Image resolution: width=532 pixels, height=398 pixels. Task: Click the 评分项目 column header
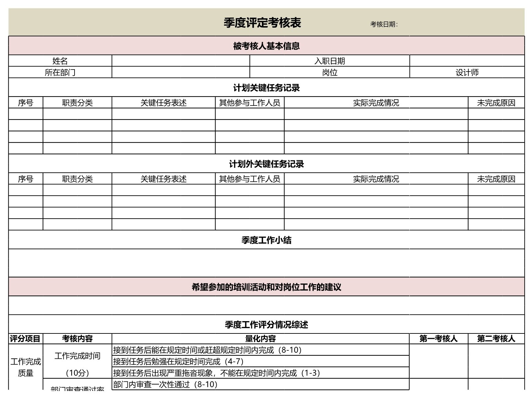[25, 339]
